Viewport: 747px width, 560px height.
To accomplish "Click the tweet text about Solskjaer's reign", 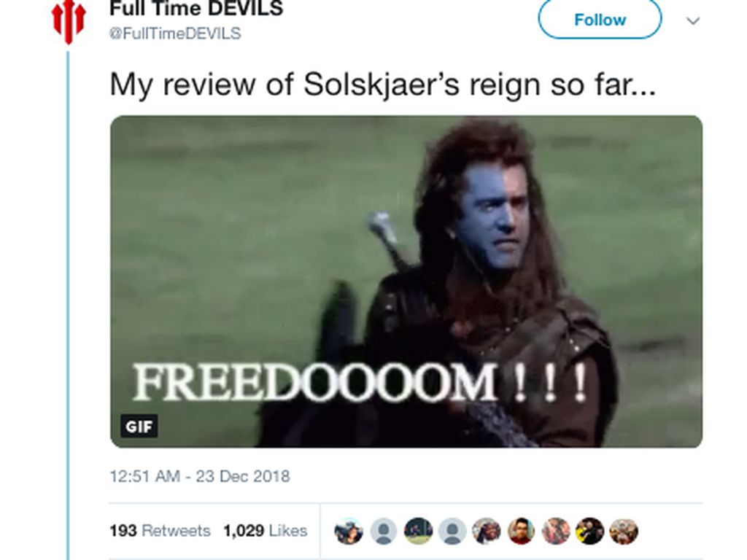I will coord(383,85).
